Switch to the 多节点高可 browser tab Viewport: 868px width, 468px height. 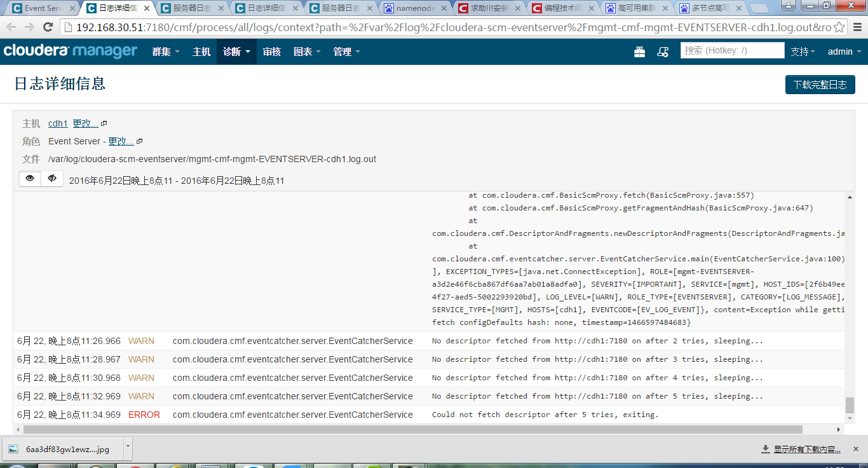point(711,8)
